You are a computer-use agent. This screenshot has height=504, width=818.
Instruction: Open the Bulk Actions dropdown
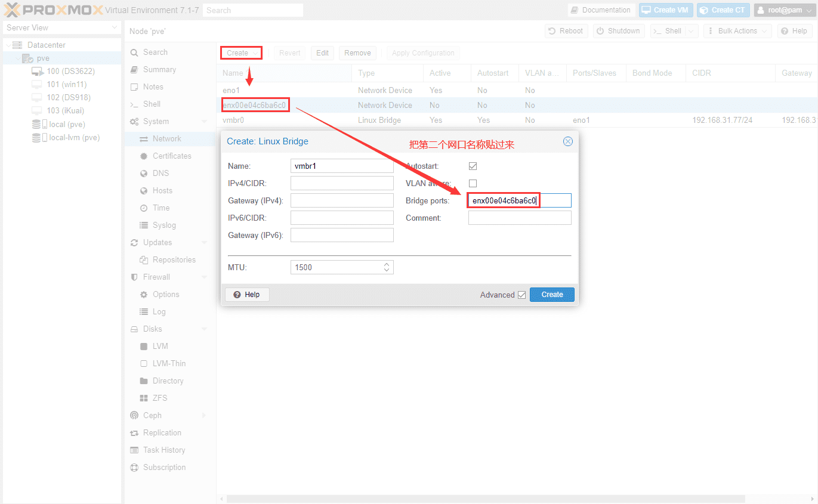coord(737,31)
